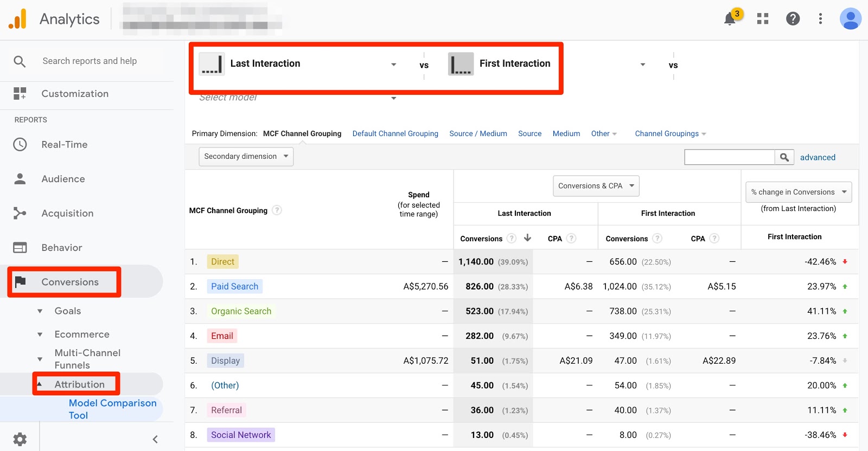The width and height of the screenshot is (868, 451).
Task: Click help icon beside MCF Channel Grouping
Action: [277, 210]
